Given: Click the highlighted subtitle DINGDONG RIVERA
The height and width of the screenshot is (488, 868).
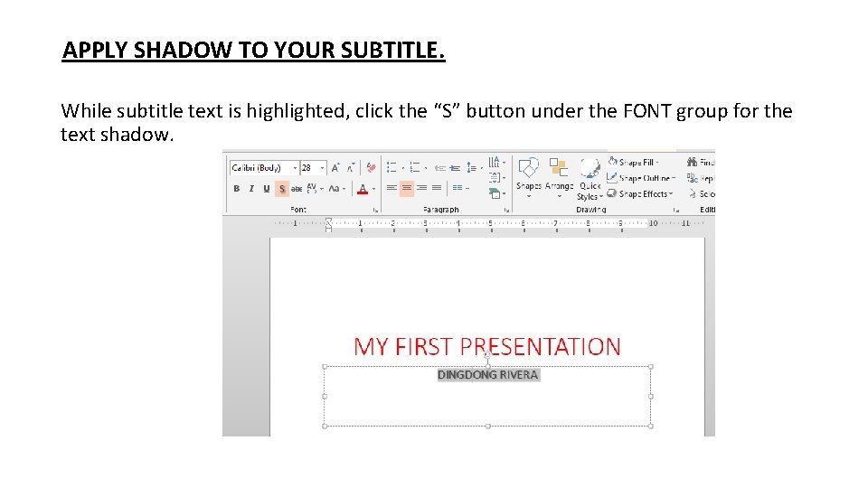Looking at the screenshot, I should coord(487,375).
